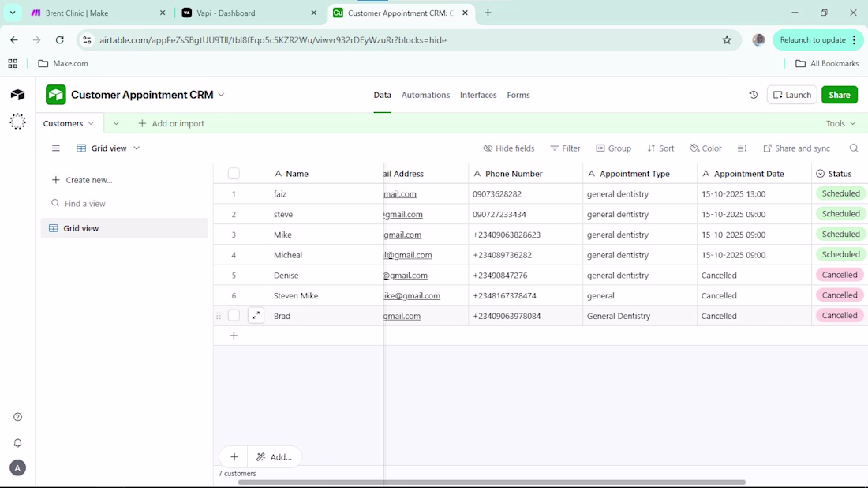Viewport: 868px width, 488px height.
Task: Click the Find a view search field
Action: click(125, 203)
